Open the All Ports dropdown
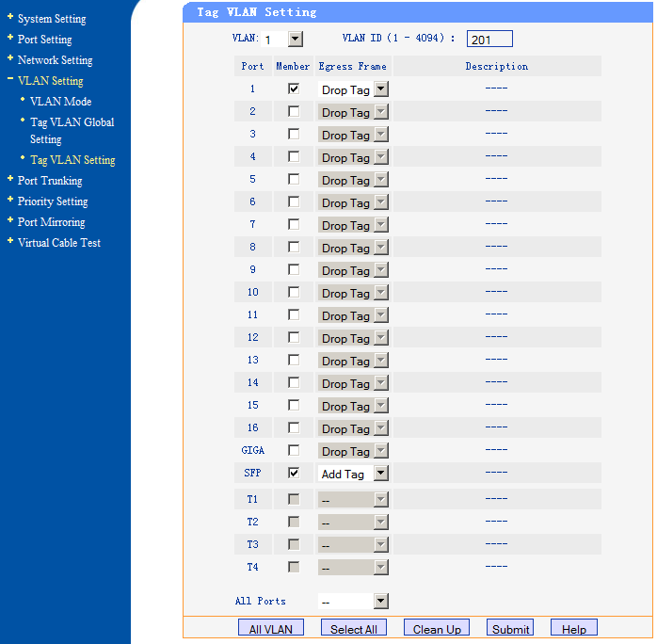This screenshot has height=644, width=657. point(353,602)
